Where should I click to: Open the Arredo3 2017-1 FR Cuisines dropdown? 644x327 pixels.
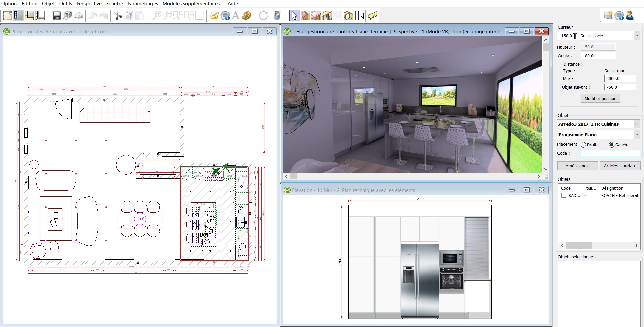pyautogui.click(x=637, y=124)
